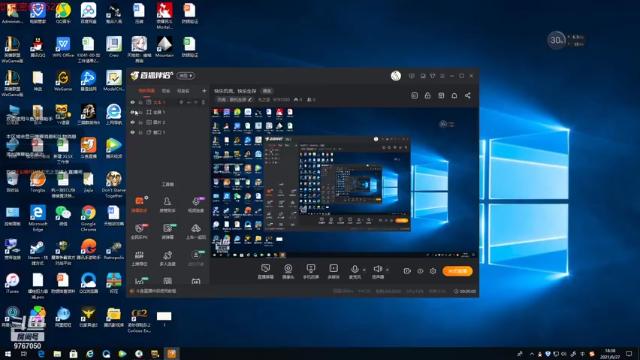Select the Google Chrome desktop icon
This screenshot has height=360, width=640.
[x=89, y=218]
